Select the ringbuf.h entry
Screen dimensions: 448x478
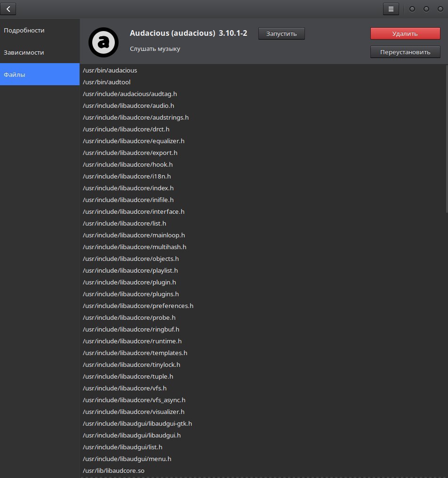pos(131,330)
